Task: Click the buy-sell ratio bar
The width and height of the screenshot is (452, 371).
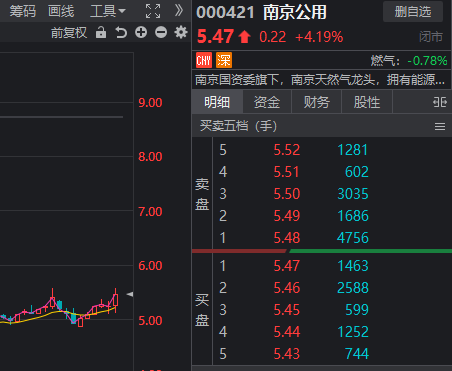Action: tap(322, 251)
